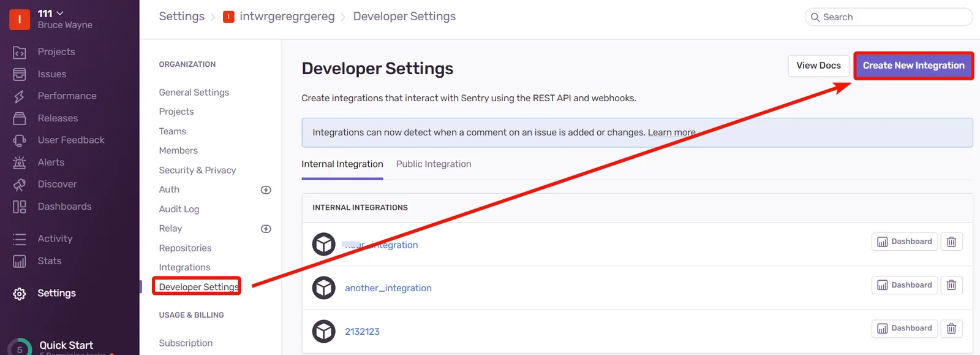
Task: Click the Releases box icon
Action: (x=20, y=118)
